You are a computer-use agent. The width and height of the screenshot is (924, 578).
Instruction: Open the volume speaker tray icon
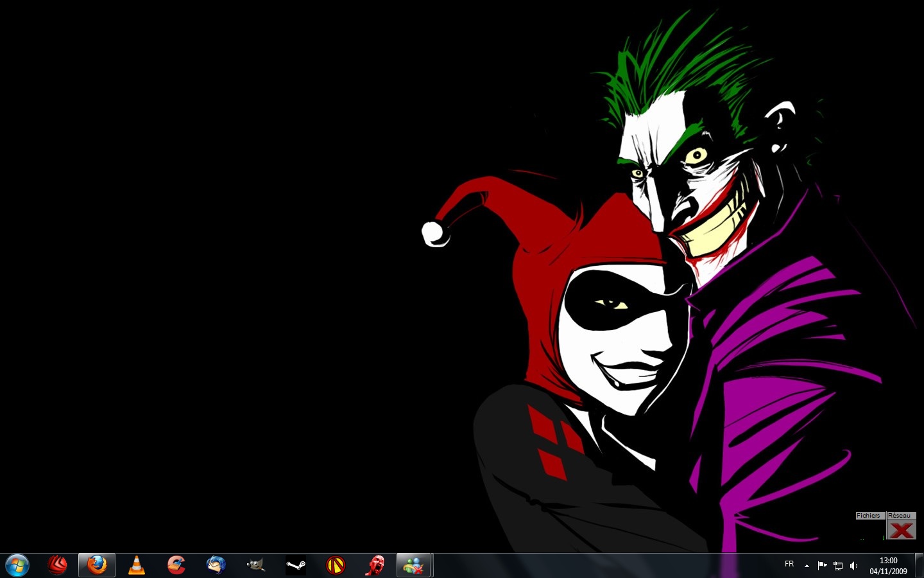(x=853, y=566)
